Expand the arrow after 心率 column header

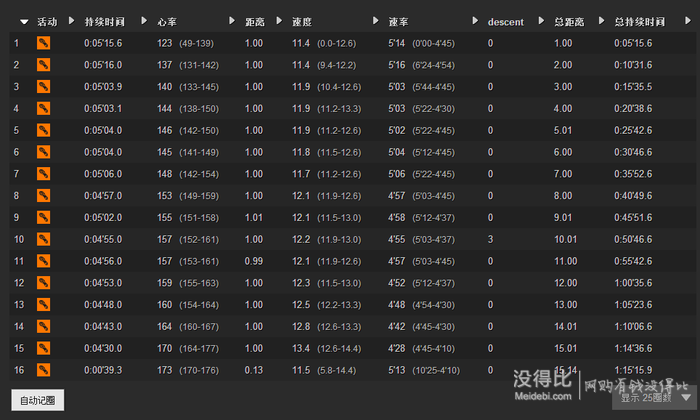(x=232, y=21)
